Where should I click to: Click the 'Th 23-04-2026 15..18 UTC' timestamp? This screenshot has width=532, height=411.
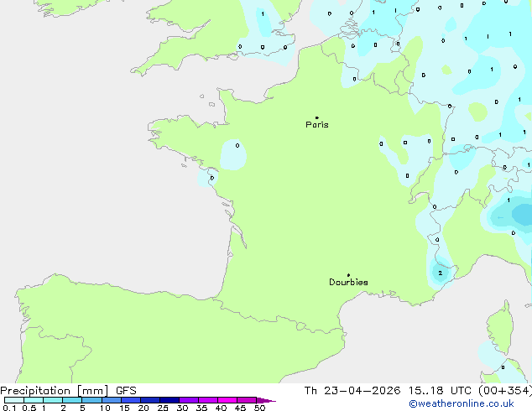(x=389, y=391)
